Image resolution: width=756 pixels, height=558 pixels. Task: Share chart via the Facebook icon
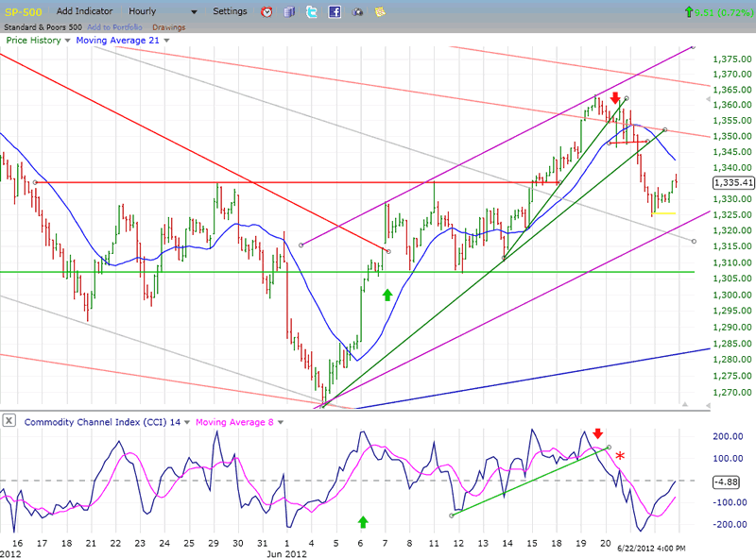335,12
